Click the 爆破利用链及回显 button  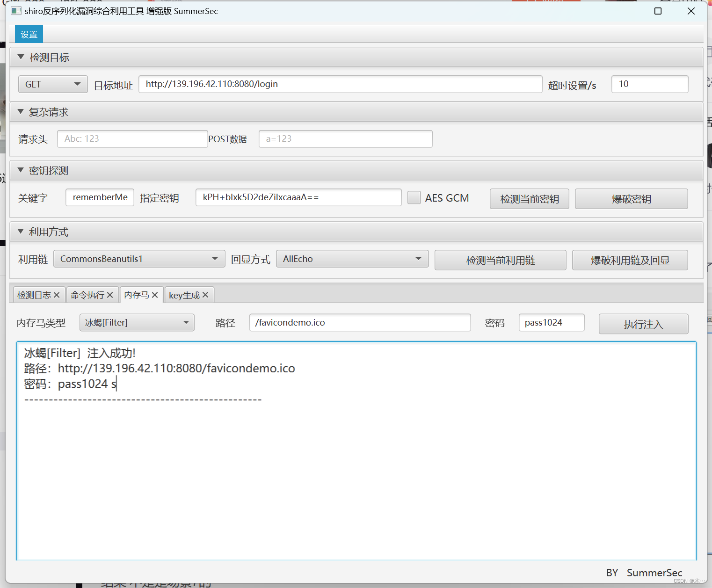[630, 260]
